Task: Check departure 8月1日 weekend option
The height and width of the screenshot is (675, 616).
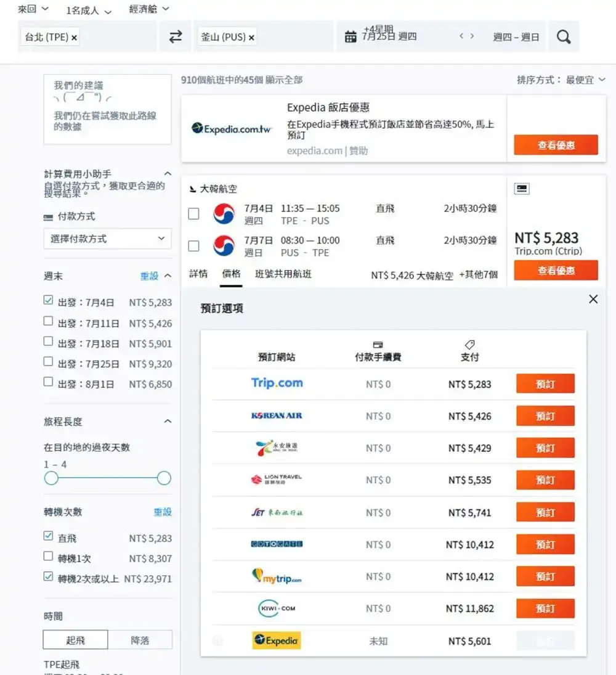Action: tap(48, 382)
